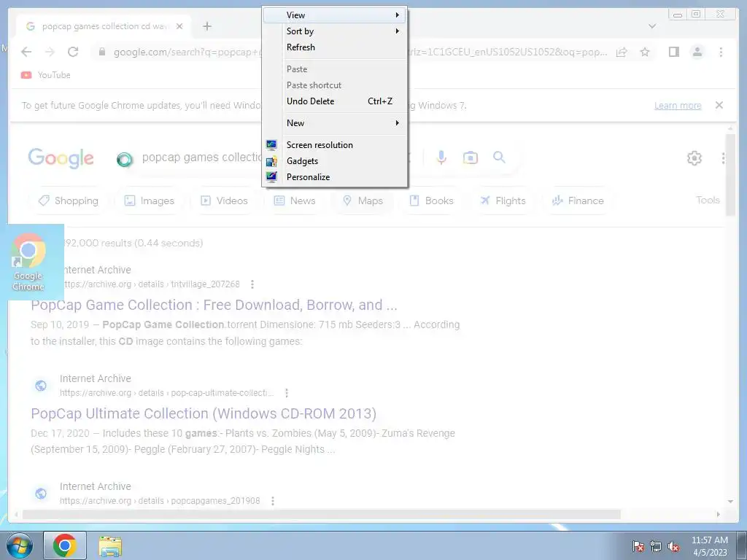
Task: Go back with Chrome's back arrow
Action: click(x=27, y=52)
